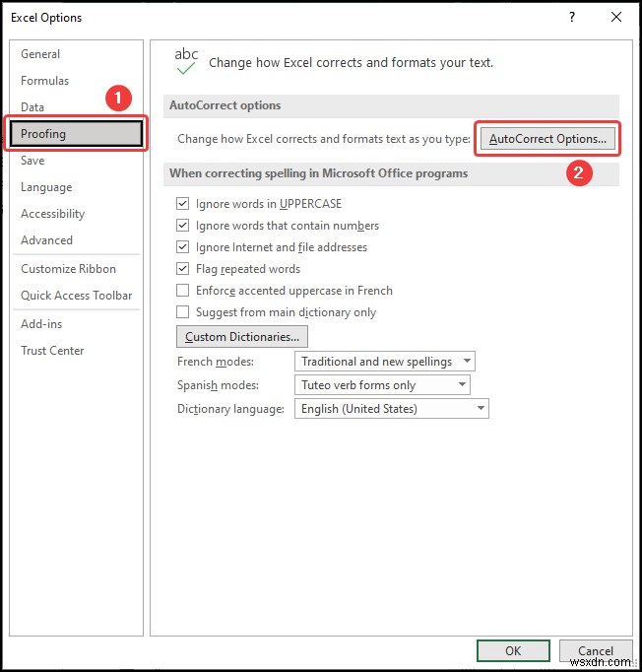
Task: Open the French modes dropdown
Action: tap(385, 362)
